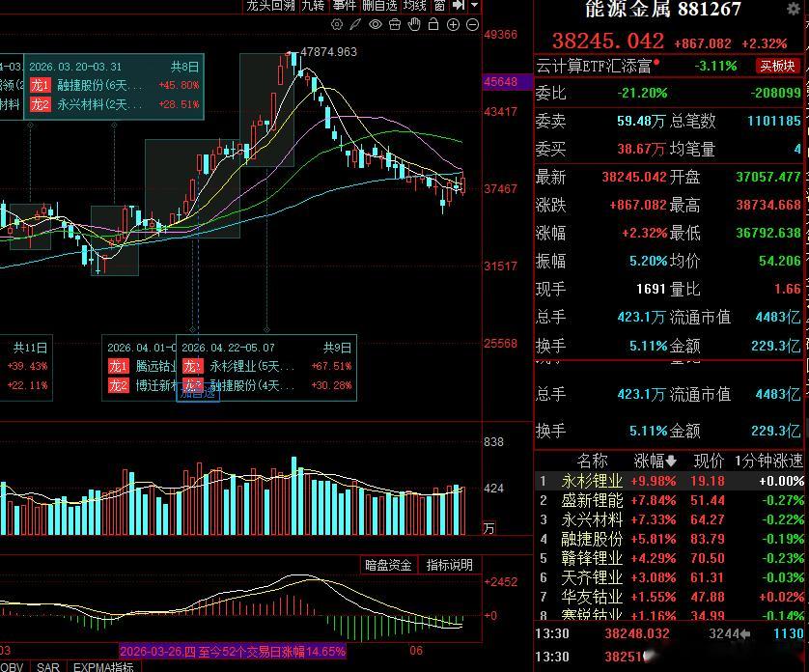809x672 pixels.
Task: Click the 加自选 add-to-watchlist button
Action: click(x=198, y=393)
